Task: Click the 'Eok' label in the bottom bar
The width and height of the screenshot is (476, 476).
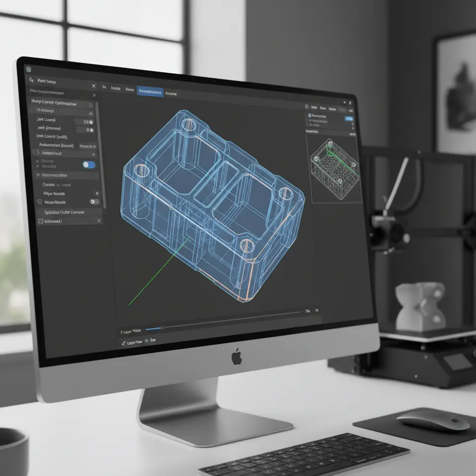Action: 153,340
